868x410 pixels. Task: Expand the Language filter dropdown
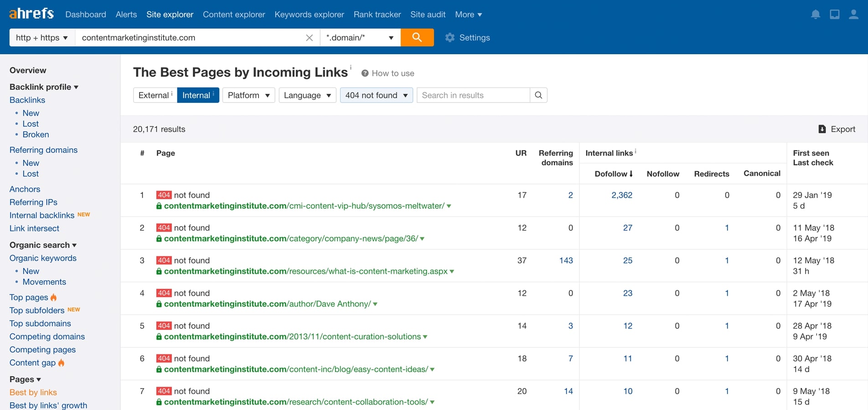click(307, 95)
